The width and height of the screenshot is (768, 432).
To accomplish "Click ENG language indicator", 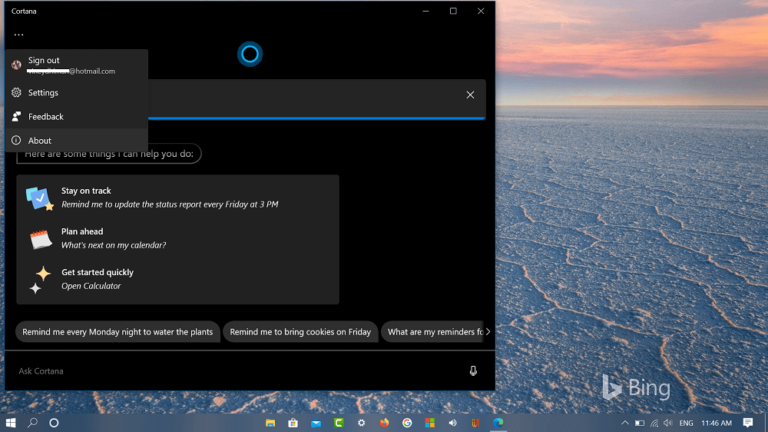I will click(686, 423).
